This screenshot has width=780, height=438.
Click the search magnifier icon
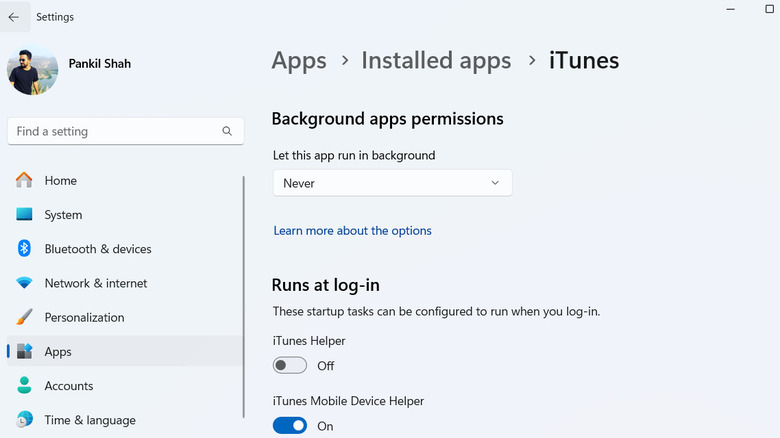coord(228,131)
